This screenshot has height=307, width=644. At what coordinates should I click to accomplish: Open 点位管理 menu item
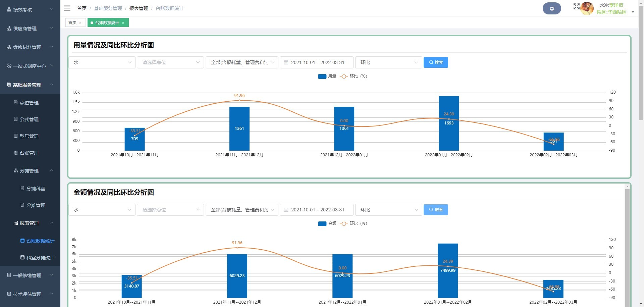[x=30, y=102]
